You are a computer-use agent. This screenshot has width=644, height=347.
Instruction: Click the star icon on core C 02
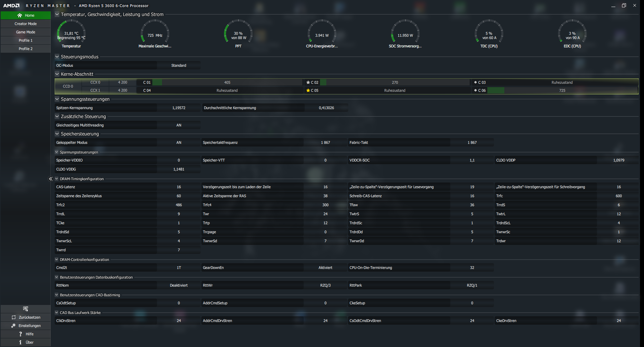click(308, 82)
